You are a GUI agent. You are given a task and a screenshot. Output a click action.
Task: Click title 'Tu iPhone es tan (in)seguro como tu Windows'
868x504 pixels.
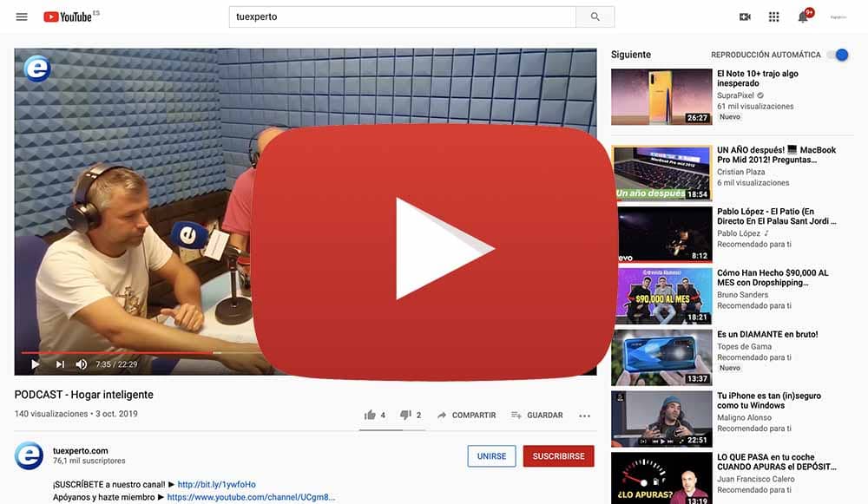(x=769, y=400)
